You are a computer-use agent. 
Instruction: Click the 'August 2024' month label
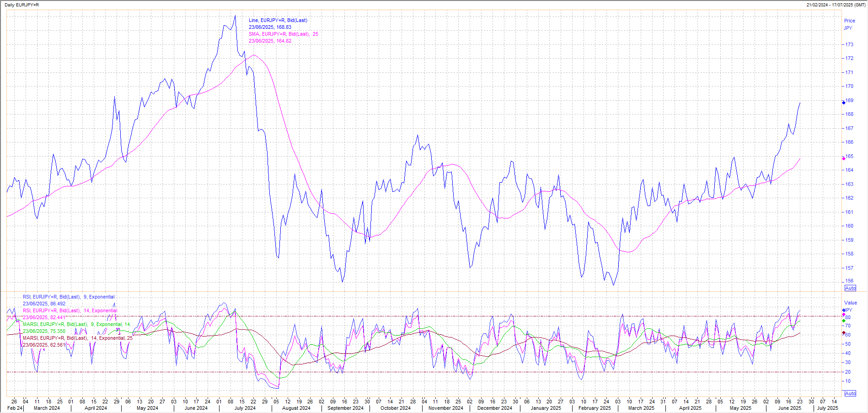tap(296, 408)
